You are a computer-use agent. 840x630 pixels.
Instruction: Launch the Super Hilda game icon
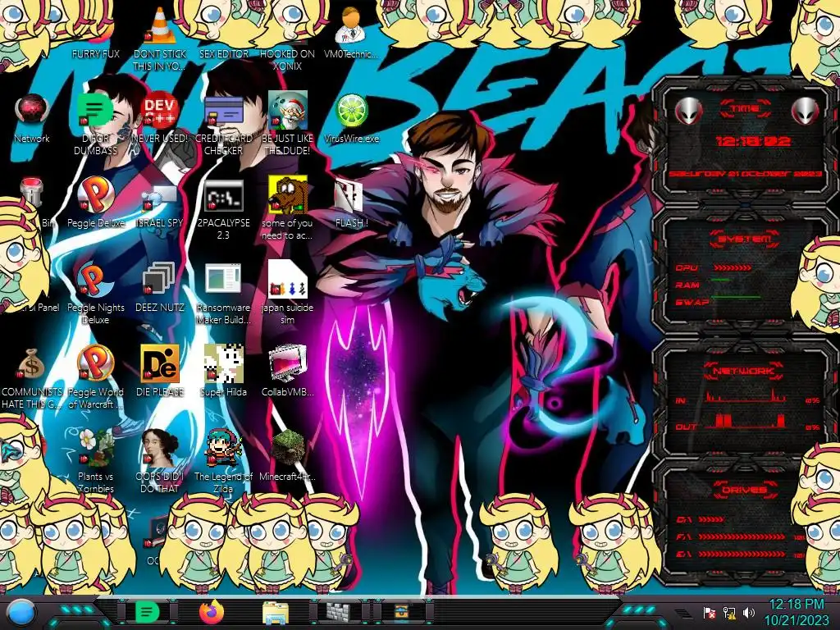pos(223,364)
